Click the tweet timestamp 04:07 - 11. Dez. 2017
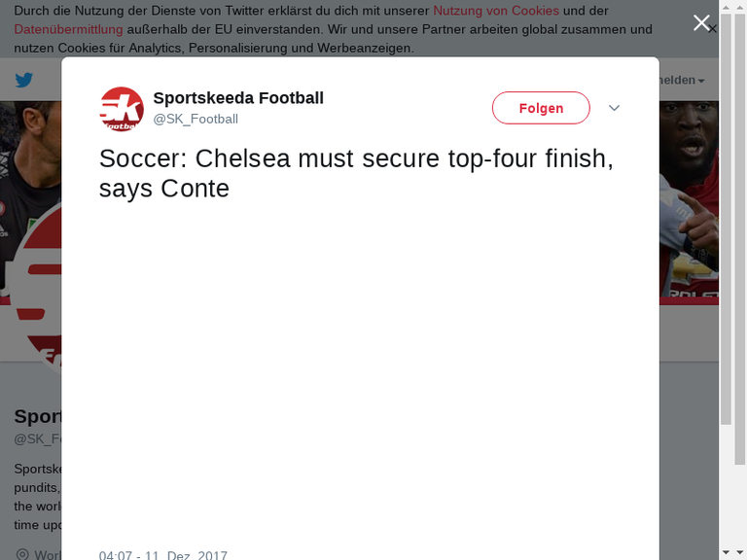The width and height of the screenshot is (747, 560). 163,555
